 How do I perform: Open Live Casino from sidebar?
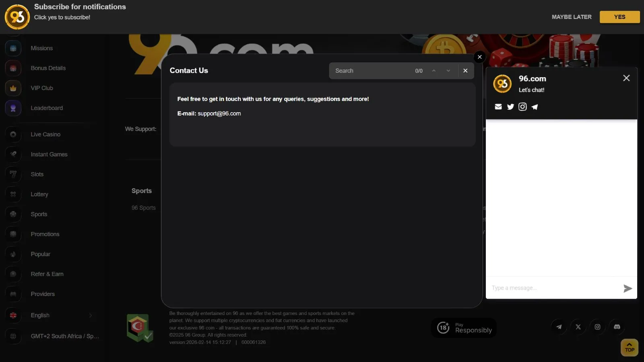[45, 134]
